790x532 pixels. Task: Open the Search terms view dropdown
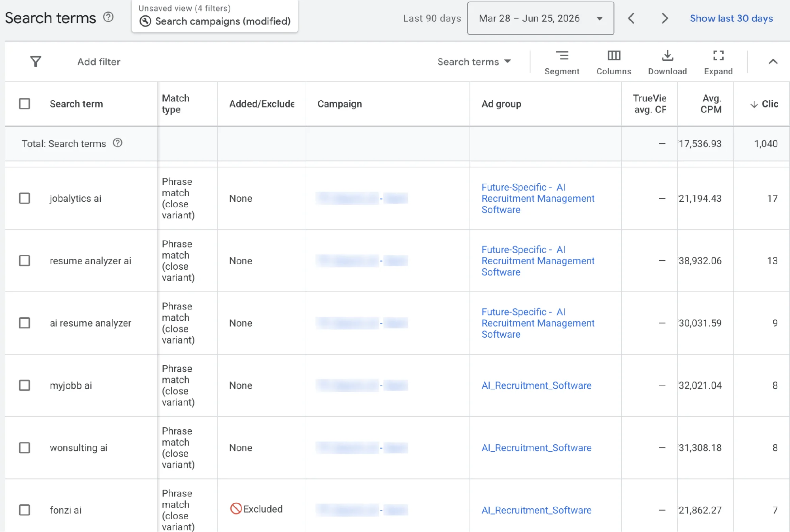474,62
